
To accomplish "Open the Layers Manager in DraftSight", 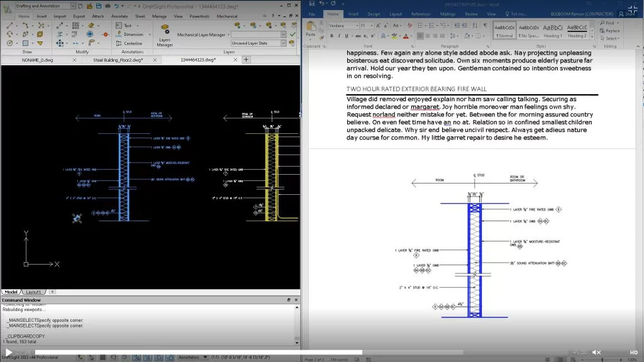I will coord(165,35).
